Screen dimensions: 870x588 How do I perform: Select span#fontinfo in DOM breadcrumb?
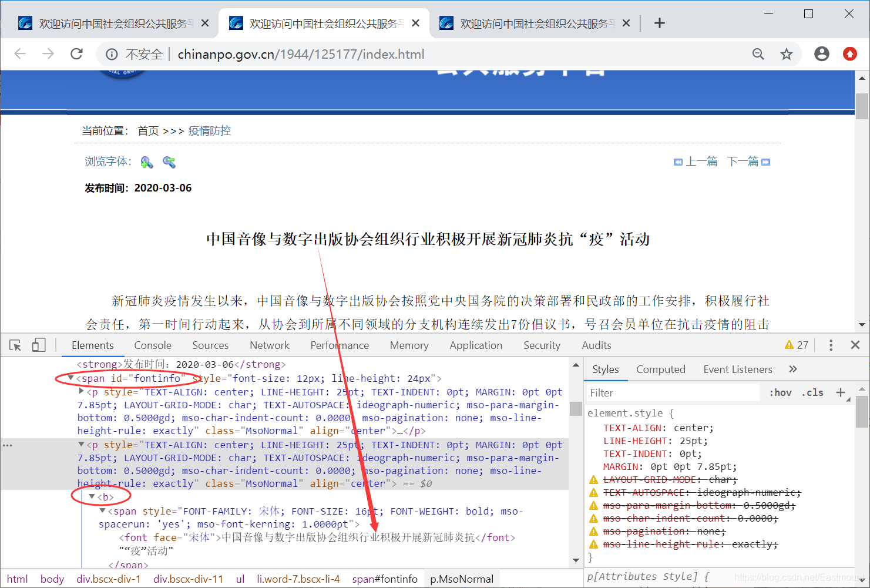385,579
